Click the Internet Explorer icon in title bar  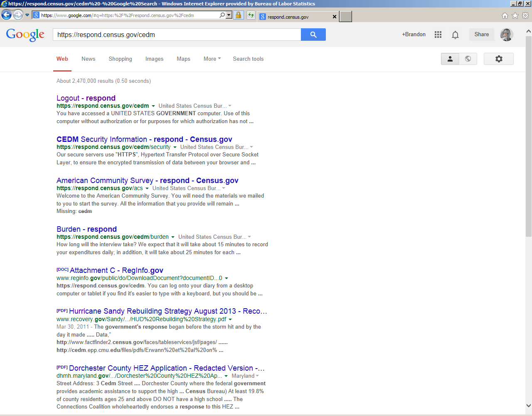pos(4,4)
